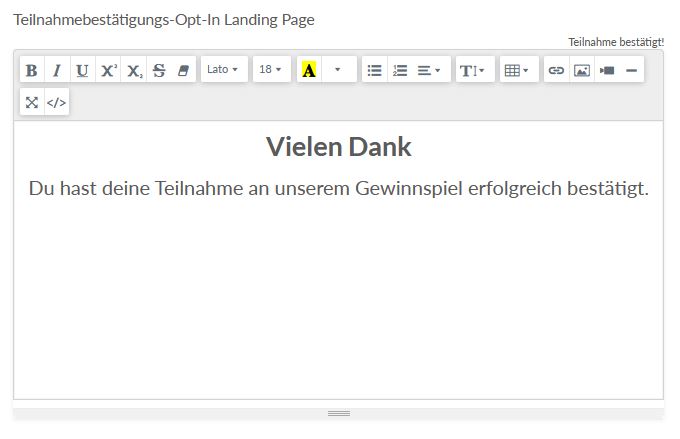Click the Gewinnspiel confirmation paragraph text
The height and width of the screenshot is (439, 680).
point(339,188)
